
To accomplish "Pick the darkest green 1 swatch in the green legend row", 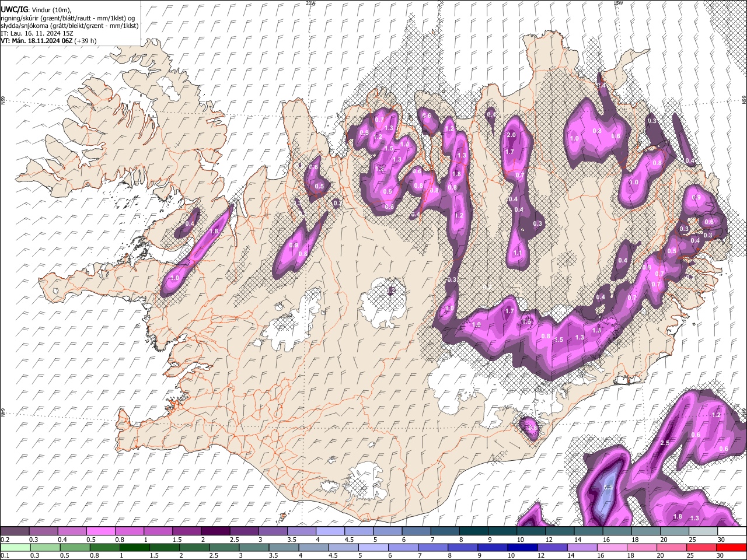I will [x=134, y=547].
